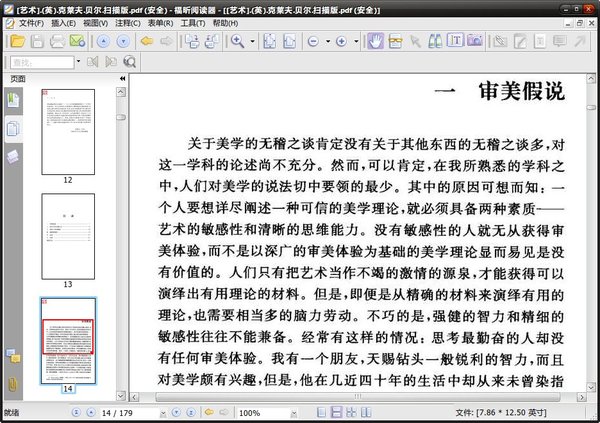
Task: Go to the first page button in status bar
Action: [77, 412]
